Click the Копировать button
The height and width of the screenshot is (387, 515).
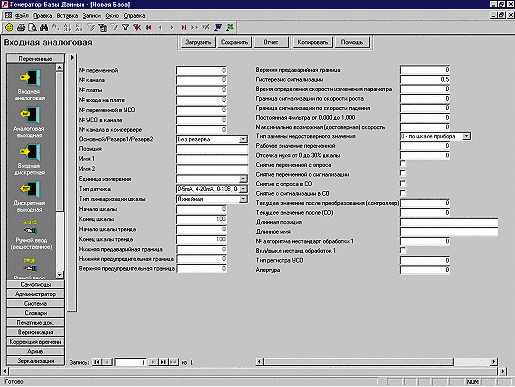pos(312,42)
